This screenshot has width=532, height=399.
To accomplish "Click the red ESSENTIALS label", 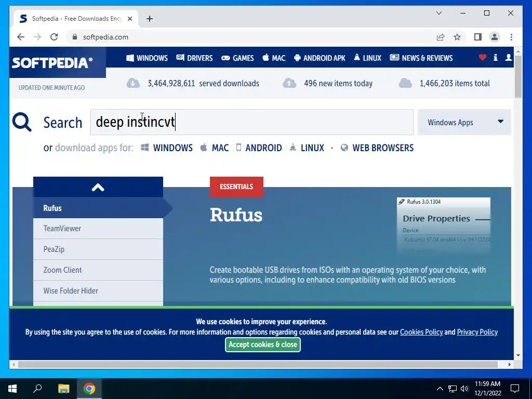I will (236, 187).
